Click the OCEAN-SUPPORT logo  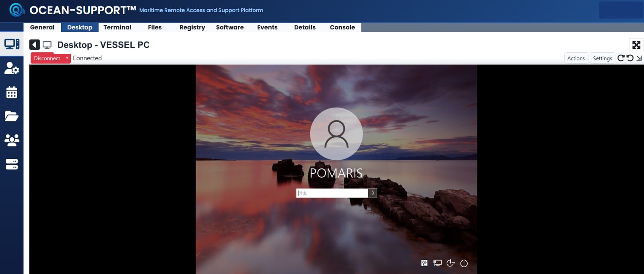pos(17,10)
